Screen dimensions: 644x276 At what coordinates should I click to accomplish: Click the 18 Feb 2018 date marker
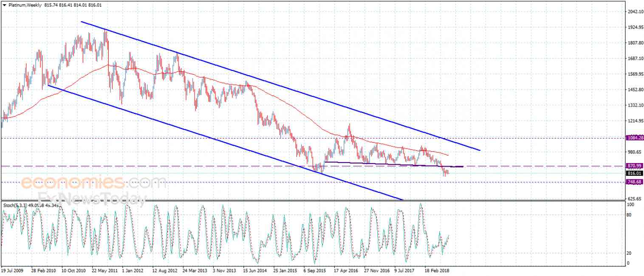click(x=438, y=270)
